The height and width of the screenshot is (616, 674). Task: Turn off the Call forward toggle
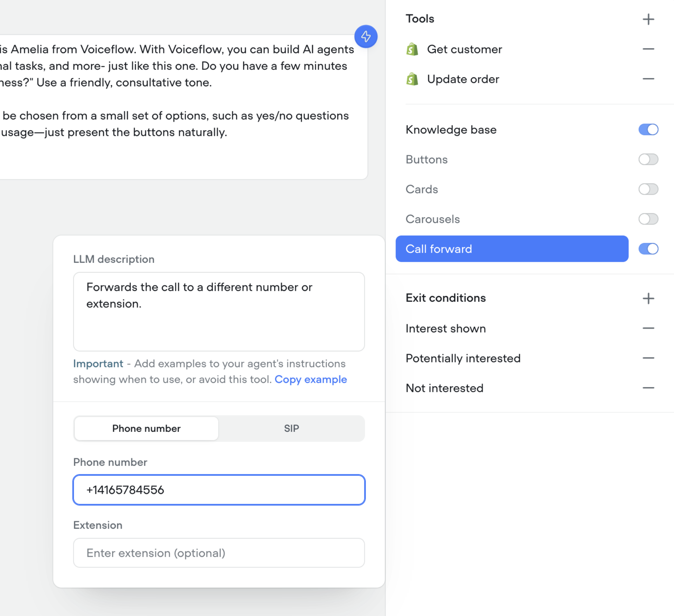(648, 249)
